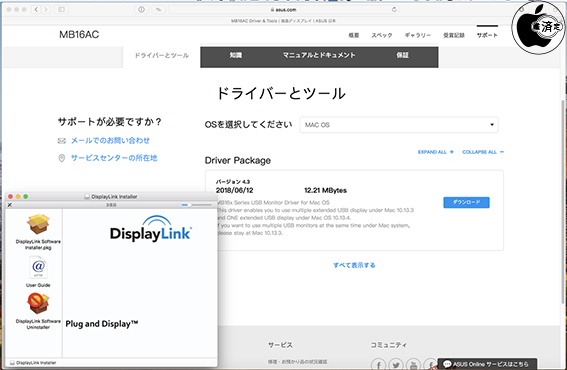Open DisplayLink Software Installer.pkg icon
The width and height of the screenshot is (567, 370).
click(x=38, y=224)
